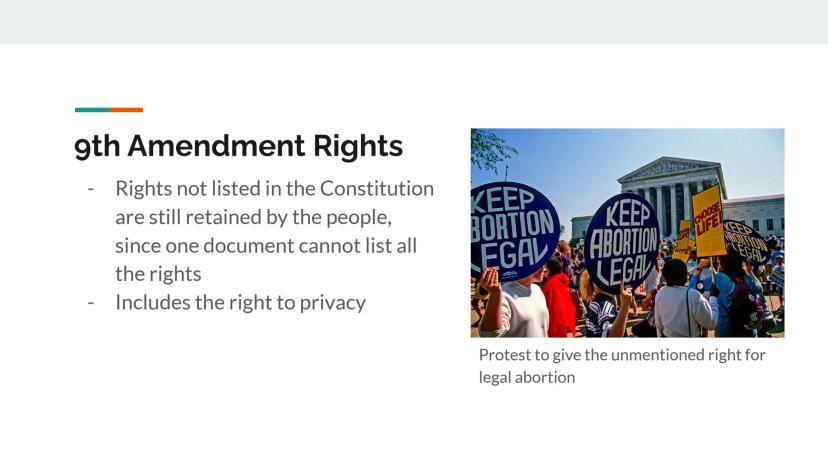Click the word "Constitution" in the first bullet

377,188
